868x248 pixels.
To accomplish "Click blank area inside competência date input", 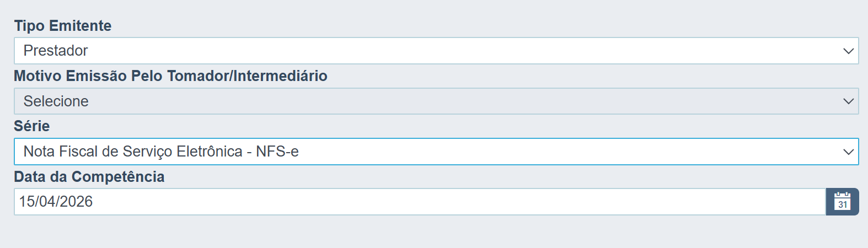I will 458,202.
